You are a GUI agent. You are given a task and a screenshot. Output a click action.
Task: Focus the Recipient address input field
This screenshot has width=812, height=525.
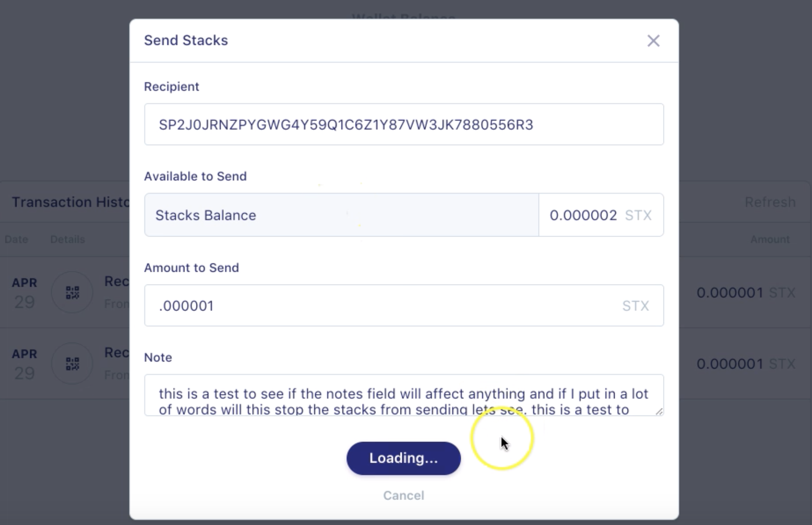(403, 124)
